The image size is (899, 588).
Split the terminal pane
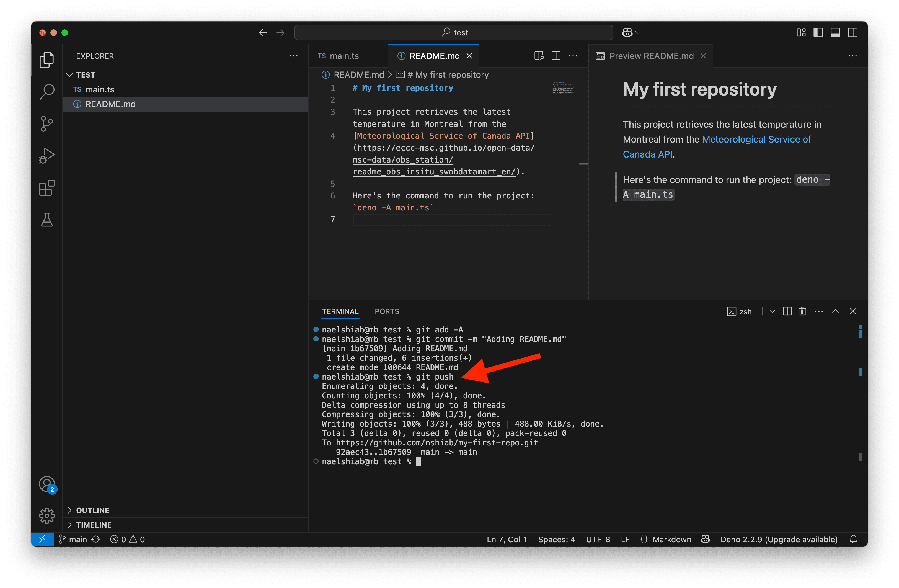coord(787,311)
